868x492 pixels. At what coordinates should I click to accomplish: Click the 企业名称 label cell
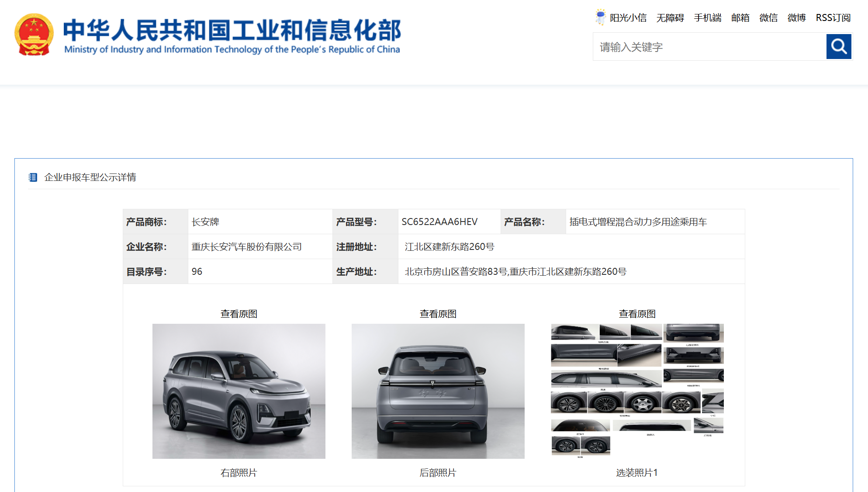156,247
